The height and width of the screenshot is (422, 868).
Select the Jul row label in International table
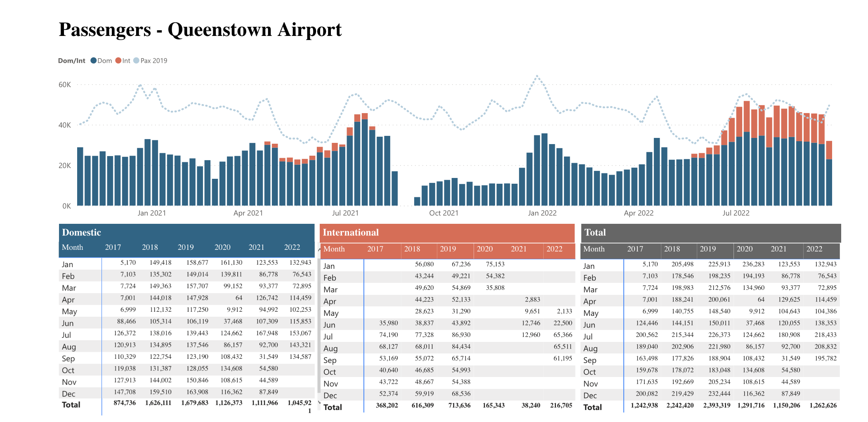(328, 337)
